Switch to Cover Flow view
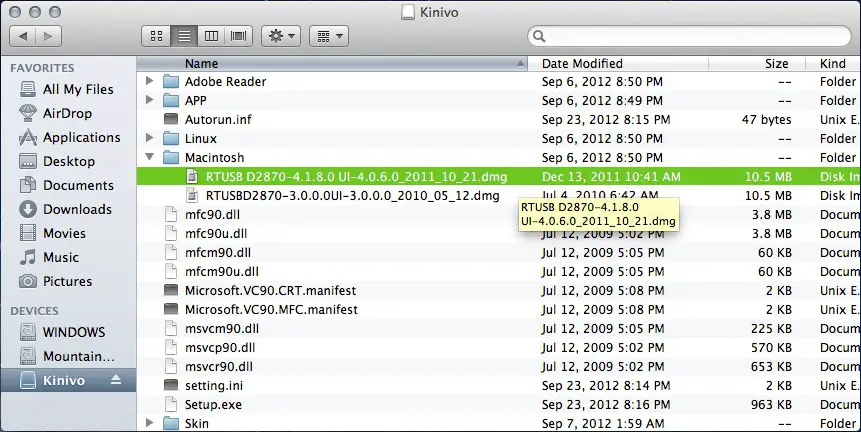861x432 pixels. 239,36
